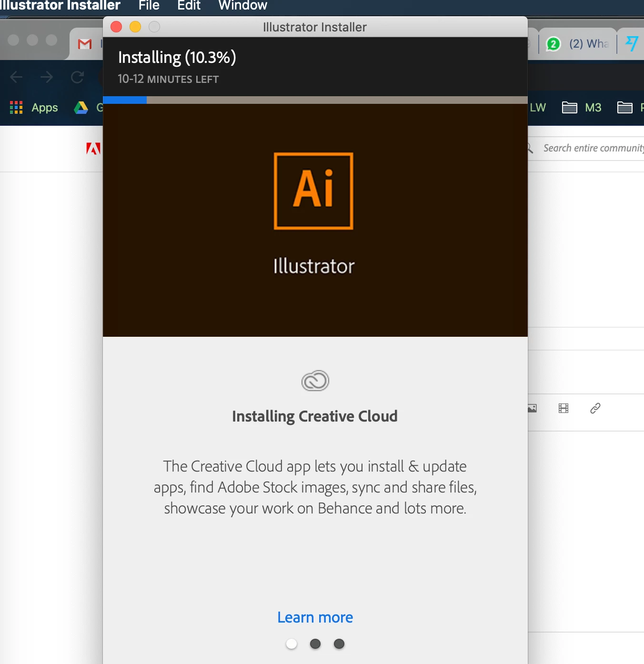Click the Installing Creative Cloud heading
The height and width of the screenshot is (664, 644).
pos(315,416)
